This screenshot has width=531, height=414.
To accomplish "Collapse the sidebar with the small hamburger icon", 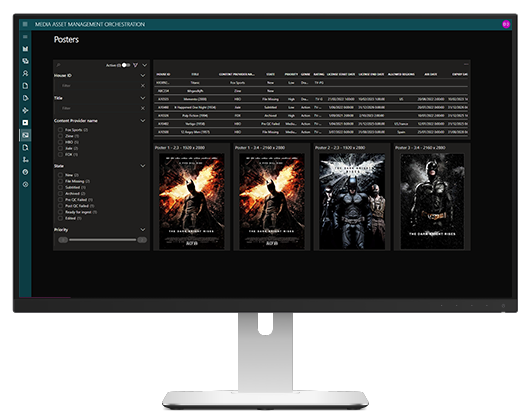I will [x=25, y=37].
